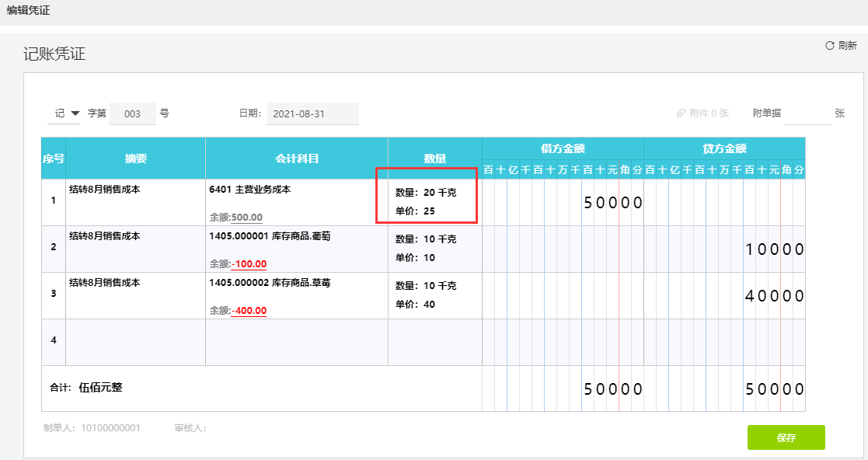This screenshot has height=460, width=868.
Task: Click the refresh icon next to 刷新
Action: [829, 45]
